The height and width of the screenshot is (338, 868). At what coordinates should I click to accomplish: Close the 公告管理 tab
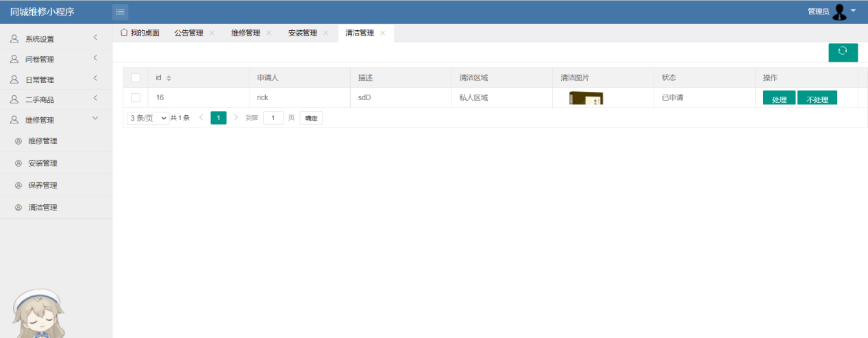tap(212, 33)
